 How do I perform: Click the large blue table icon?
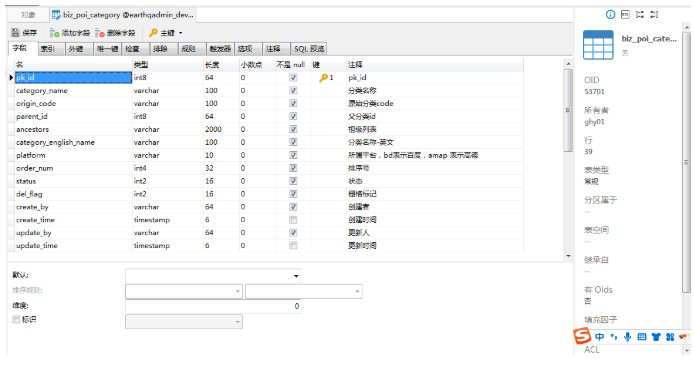pos(598,45)
